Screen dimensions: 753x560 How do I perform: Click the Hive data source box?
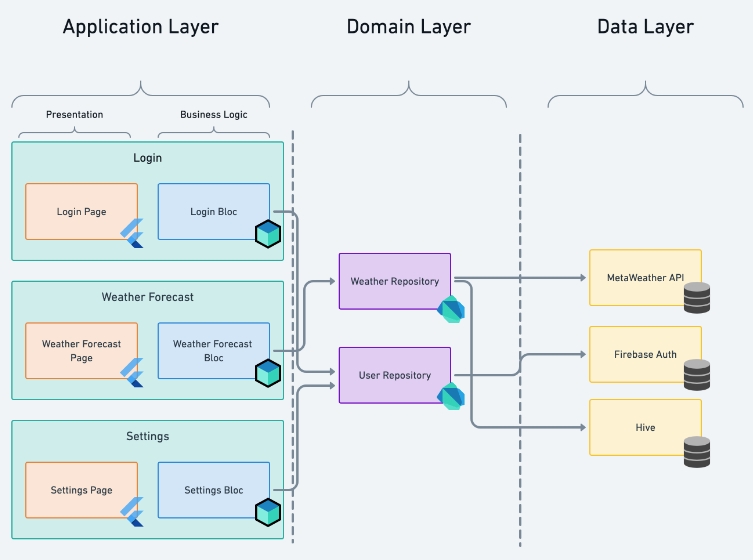(x=645, y=427)
